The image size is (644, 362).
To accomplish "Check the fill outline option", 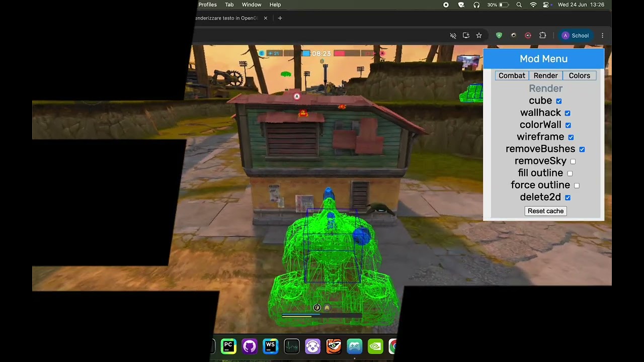I will coord(570,173).
